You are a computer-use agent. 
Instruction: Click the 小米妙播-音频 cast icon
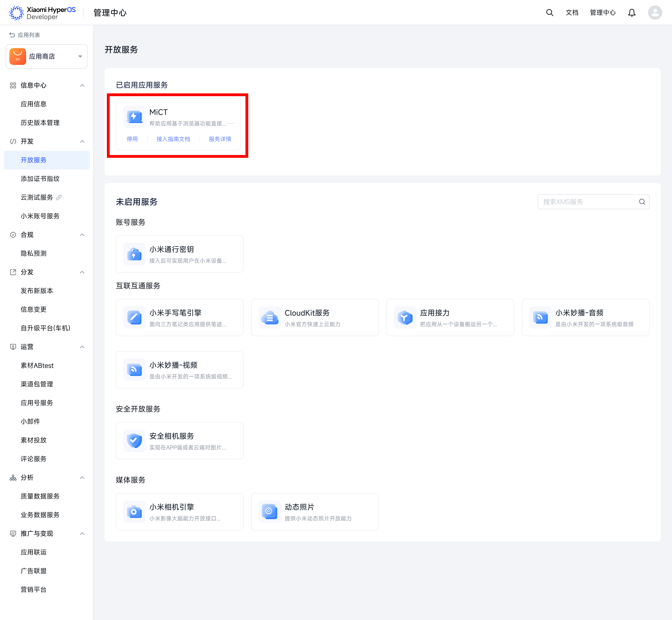541,317
